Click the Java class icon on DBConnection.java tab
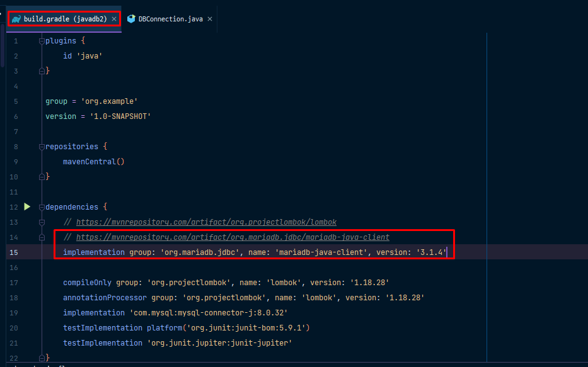 click(131, 19)
